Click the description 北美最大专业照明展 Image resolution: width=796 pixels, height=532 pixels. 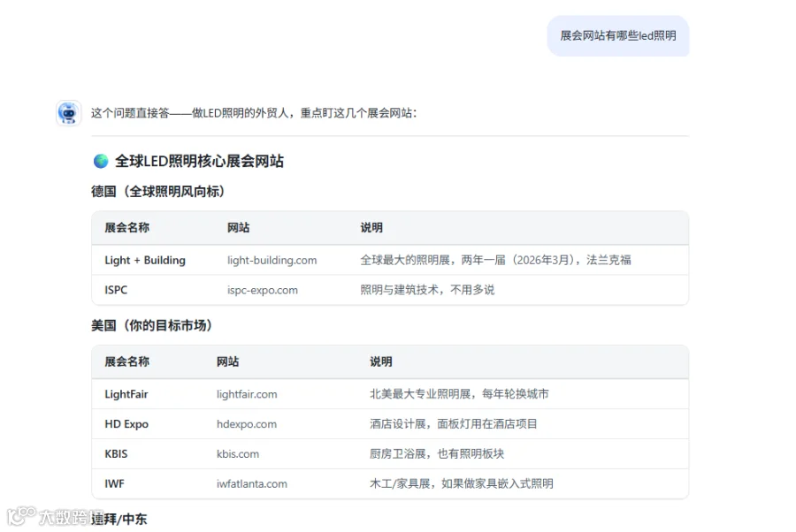tap(459, 394)
